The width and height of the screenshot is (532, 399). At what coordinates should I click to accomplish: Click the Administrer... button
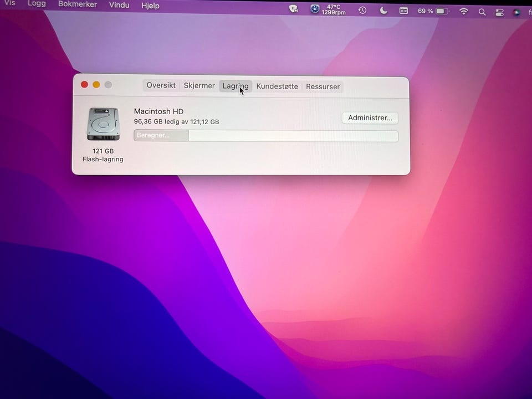pos(370,118)
